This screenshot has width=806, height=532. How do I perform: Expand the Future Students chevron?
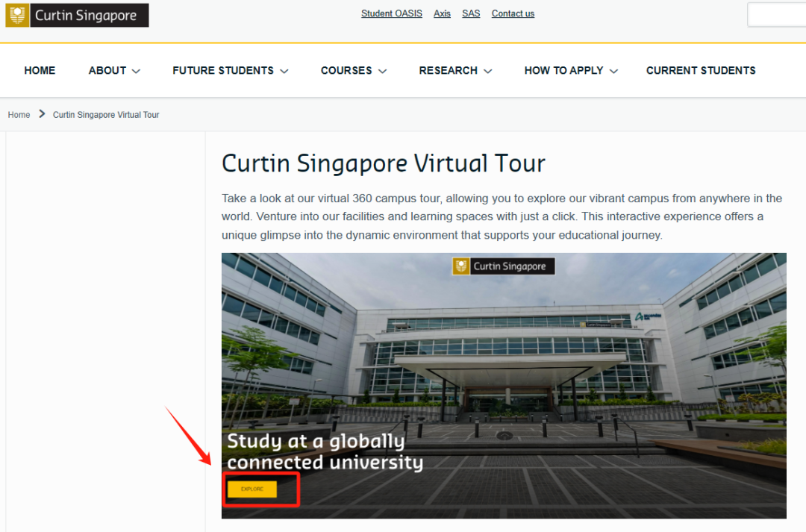(x=284, y=71)
